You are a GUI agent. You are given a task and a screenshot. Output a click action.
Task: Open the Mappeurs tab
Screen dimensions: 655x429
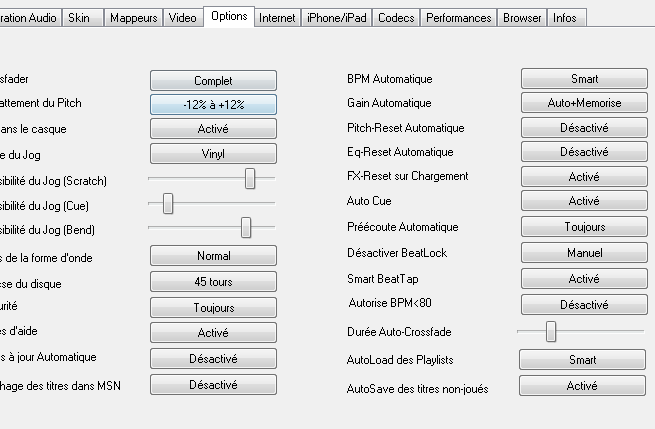(x=133, y=18)
